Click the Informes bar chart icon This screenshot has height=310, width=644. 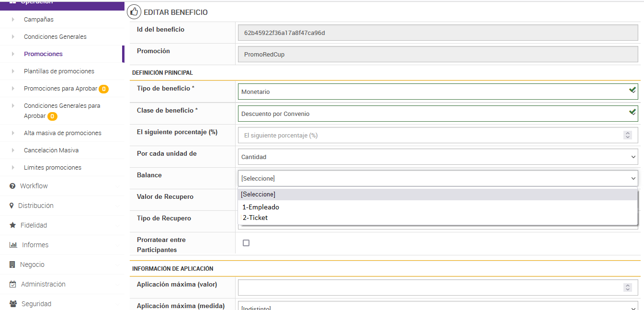coord(13,245)
